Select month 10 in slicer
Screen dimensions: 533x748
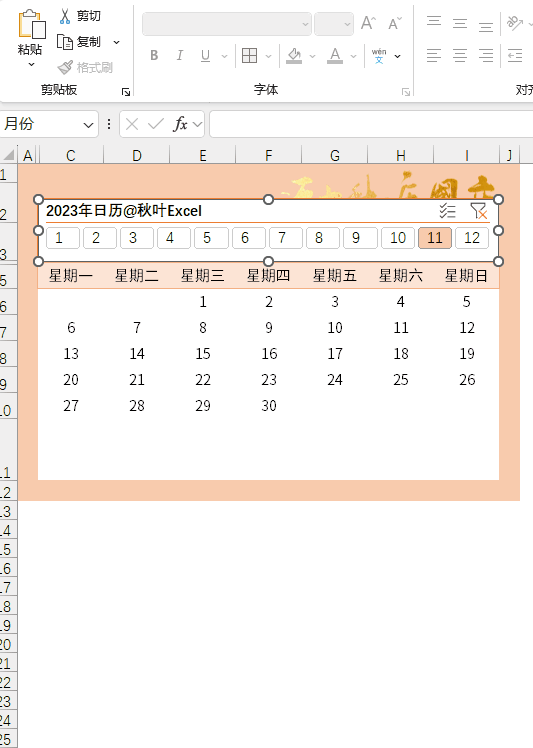(x=398, y=238)
